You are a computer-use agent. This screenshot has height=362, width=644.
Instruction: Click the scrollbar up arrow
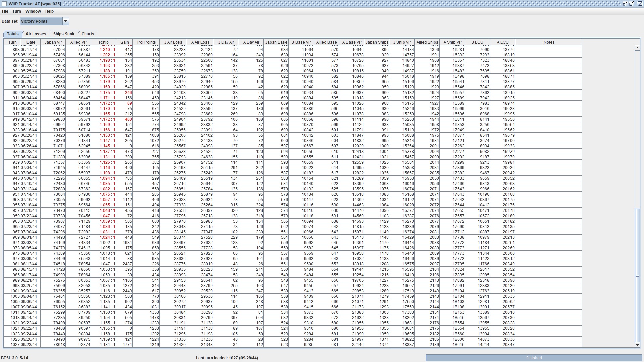pyautogui.click(x=637, y=48)
